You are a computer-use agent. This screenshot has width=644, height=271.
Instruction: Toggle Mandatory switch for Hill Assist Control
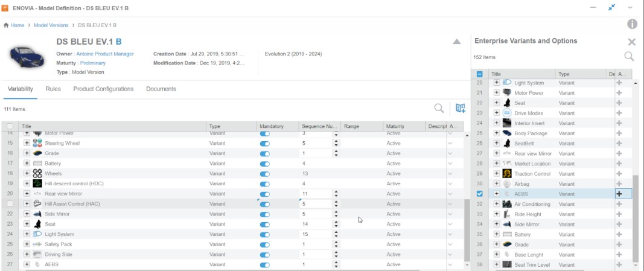(265, 204)
